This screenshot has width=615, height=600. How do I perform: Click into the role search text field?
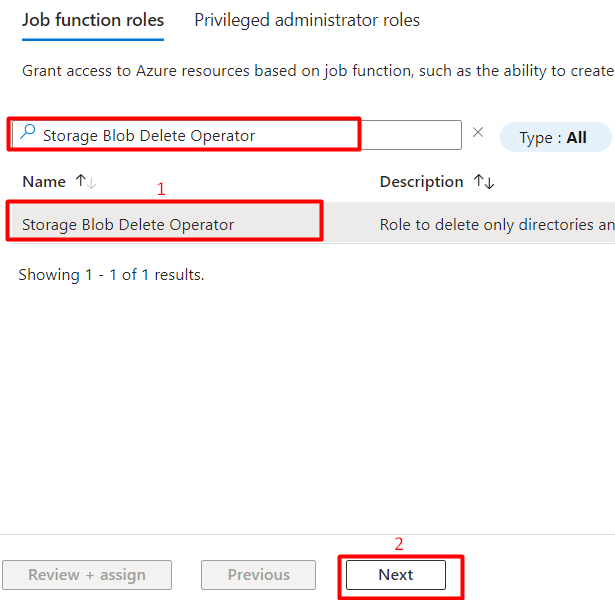tap(237, 135)
